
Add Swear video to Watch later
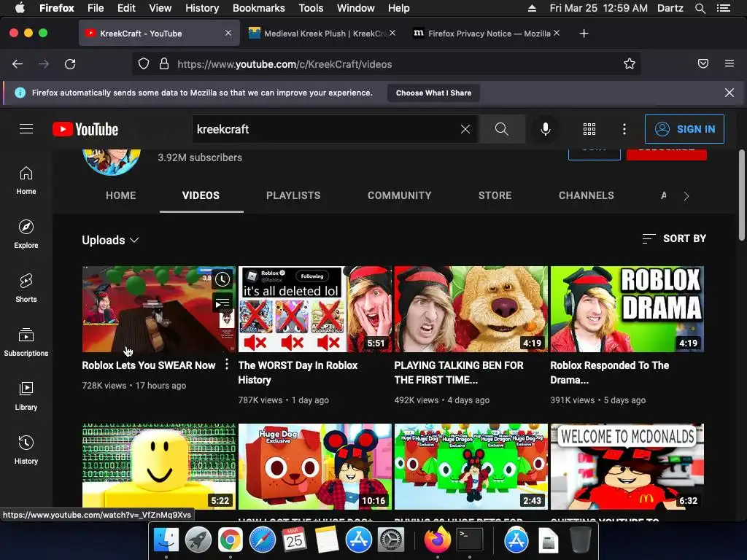click(x=222, y=279)
